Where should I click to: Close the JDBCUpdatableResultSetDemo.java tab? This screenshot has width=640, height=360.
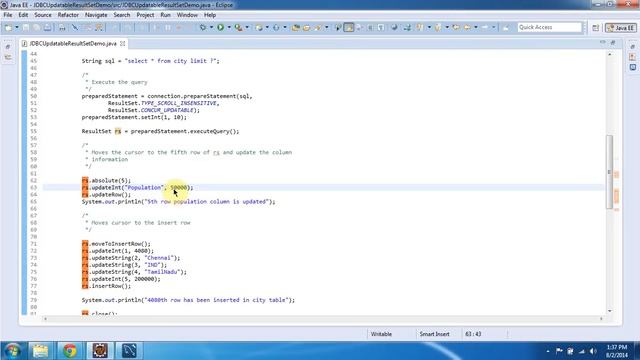point(122,43)
